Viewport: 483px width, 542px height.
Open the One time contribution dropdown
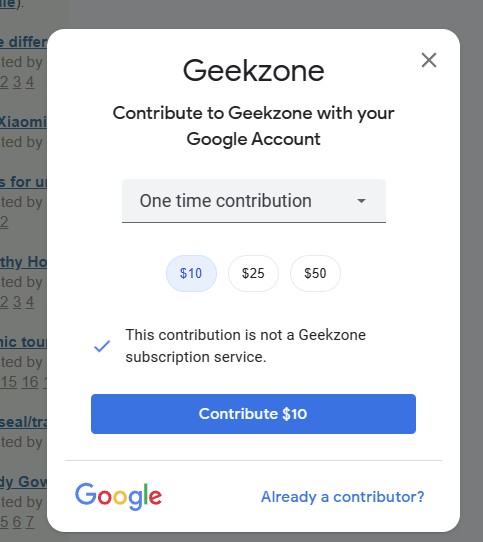(254, 201)
